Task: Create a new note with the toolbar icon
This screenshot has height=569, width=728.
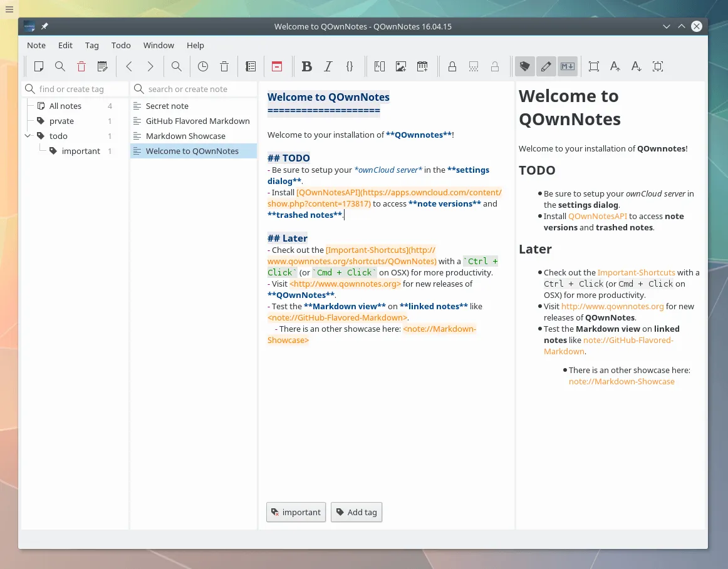Action: pyautogui.click(x=39, y=66)
